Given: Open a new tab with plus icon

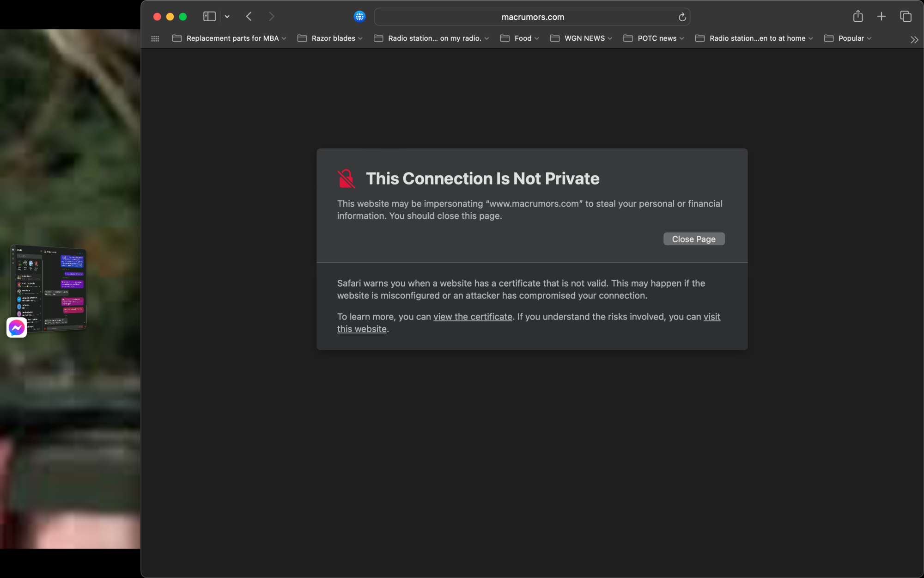Looking at the screenshot, I should click(x=881, y=17).
